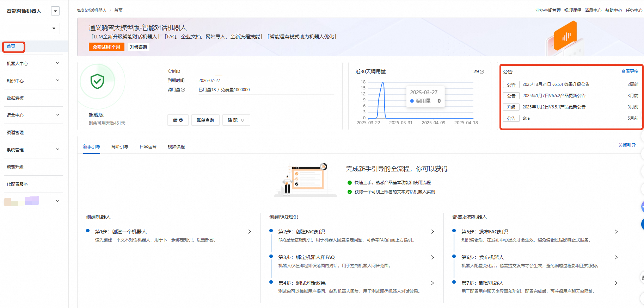Click the arrow for 第7步 部署机器人
This screenshot has height=308, width=644.
pos(616,283)
